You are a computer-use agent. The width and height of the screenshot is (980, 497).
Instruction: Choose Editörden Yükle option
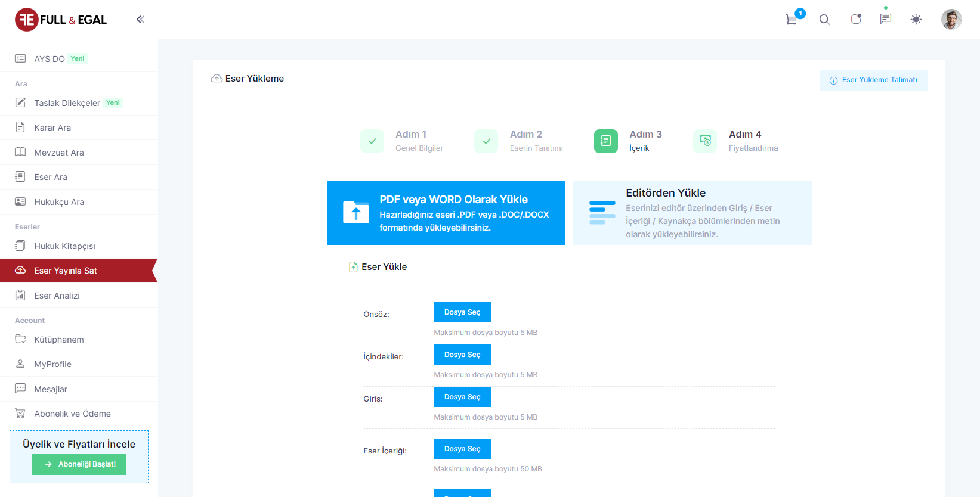coord(692,213)
